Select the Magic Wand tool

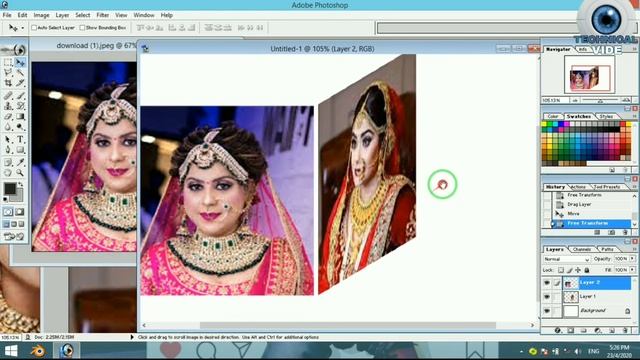click(20, 73)
